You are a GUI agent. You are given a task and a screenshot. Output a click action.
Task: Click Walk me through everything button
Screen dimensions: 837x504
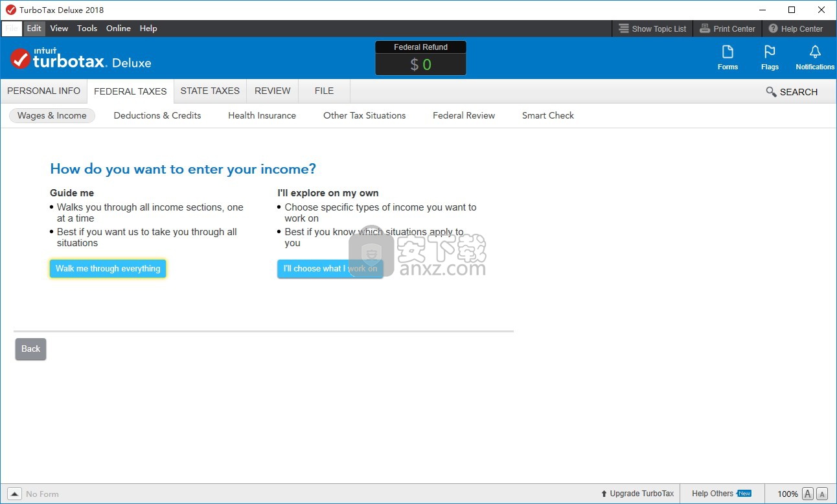pos(108,269)
